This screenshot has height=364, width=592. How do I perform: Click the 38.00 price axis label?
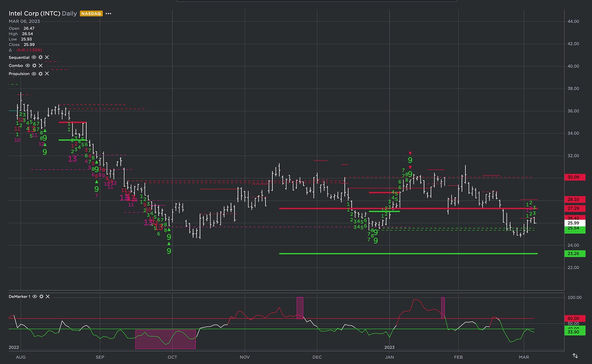tap(573, 88)
